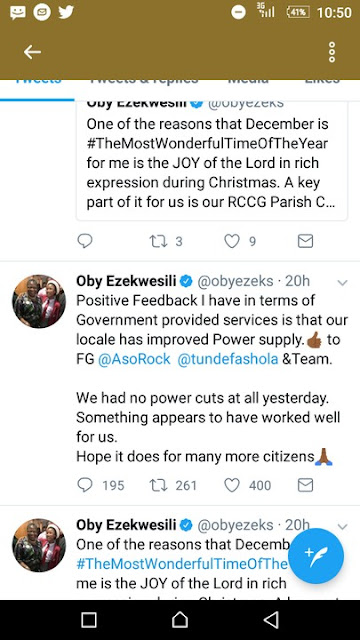
Task: Reply to the top quoted tweet
Action: coord(85,241)
